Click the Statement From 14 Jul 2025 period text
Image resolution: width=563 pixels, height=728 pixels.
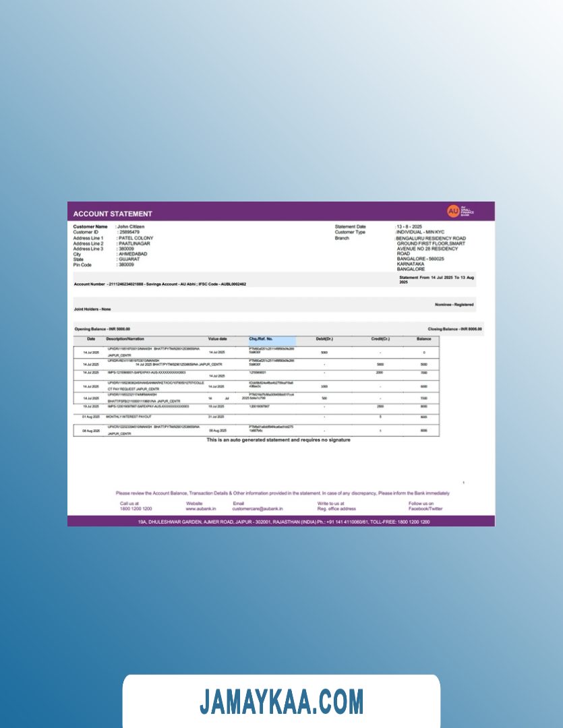pos(437,280)
